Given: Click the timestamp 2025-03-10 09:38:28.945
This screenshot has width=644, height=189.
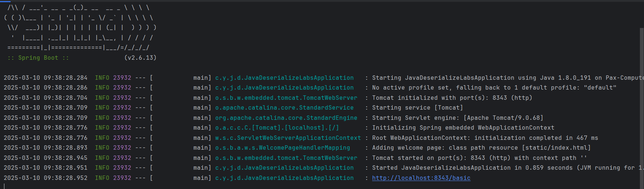Looking at the screenshot, I should tap(46, 158).
